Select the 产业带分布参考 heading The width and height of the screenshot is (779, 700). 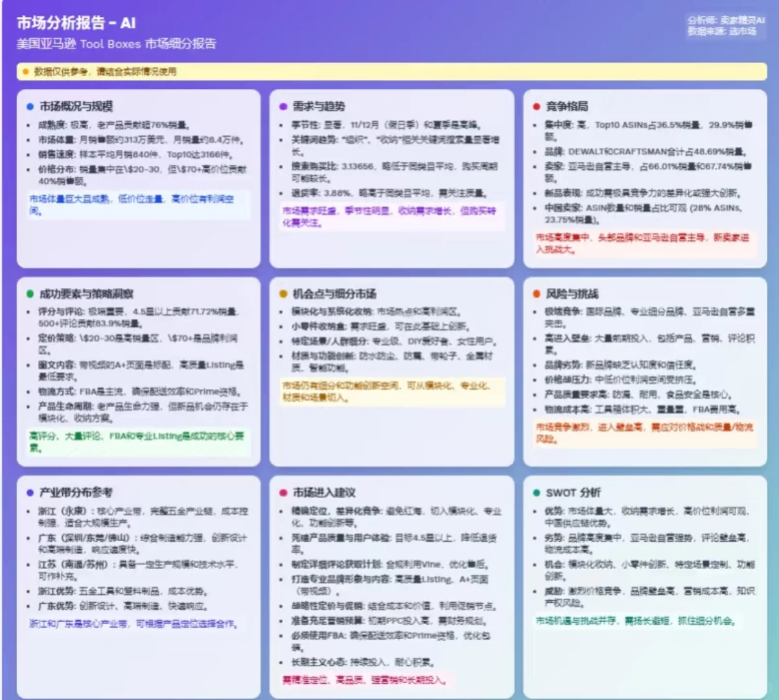[x=76, y=493]
